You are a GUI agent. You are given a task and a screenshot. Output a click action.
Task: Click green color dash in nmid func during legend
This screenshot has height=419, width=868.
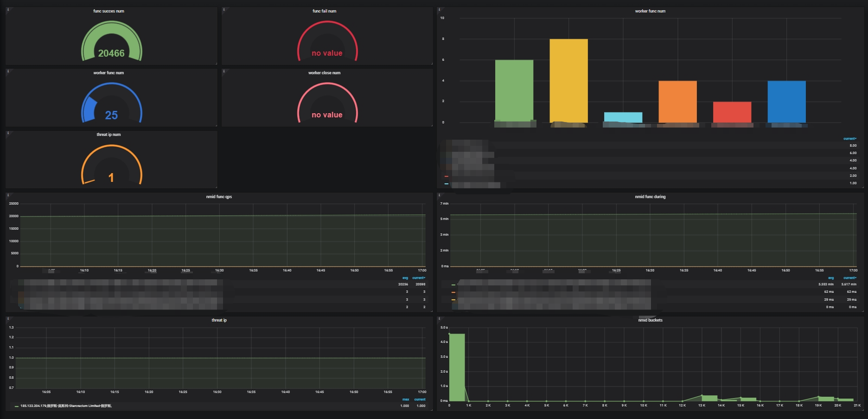(453, 285)
